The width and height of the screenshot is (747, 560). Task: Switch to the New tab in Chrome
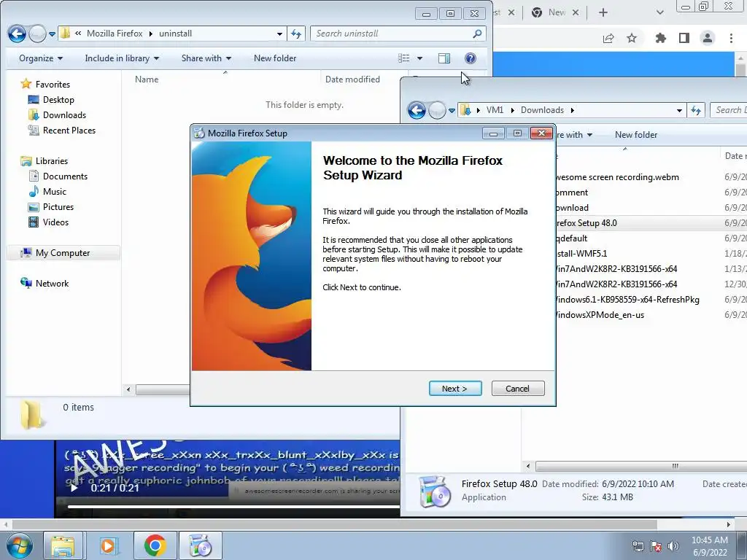coord(554,13)
